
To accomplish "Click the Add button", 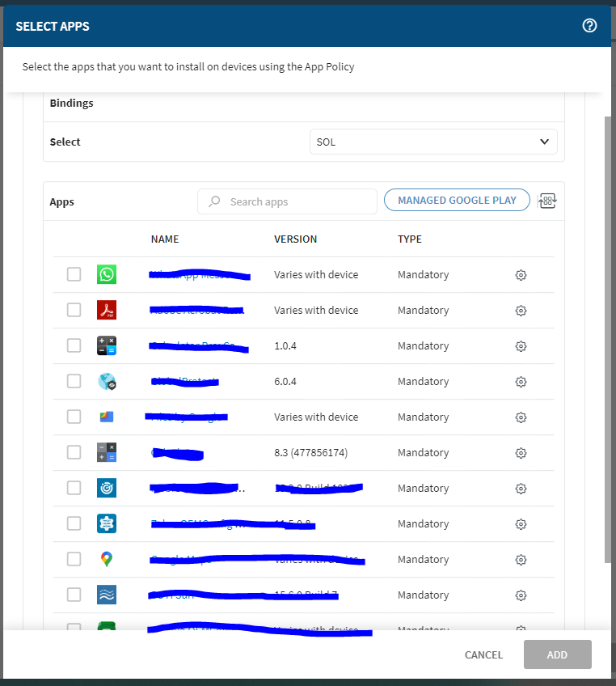I will point(557,654).
